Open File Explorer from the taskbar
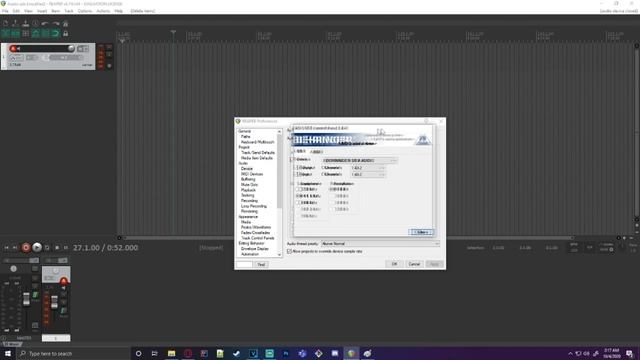This screenshot has width=640, height=360. click(x=171, y=353)
